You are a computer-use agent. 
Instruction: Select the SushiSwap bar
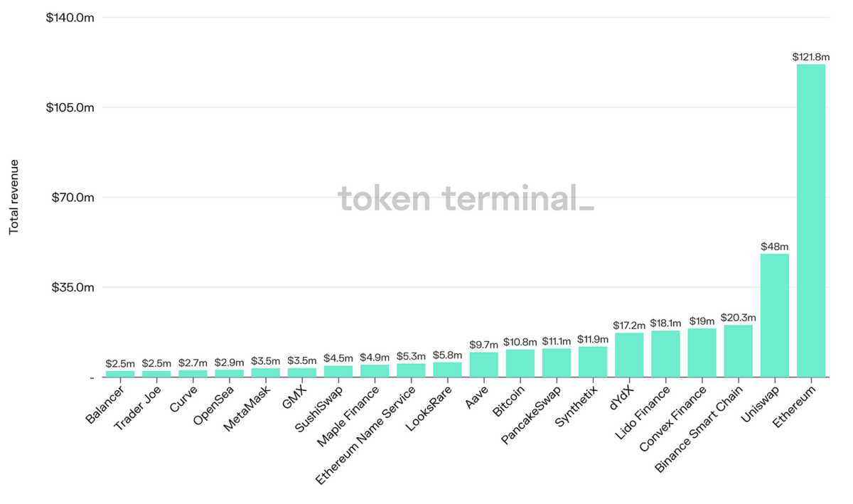click(338, 371)
